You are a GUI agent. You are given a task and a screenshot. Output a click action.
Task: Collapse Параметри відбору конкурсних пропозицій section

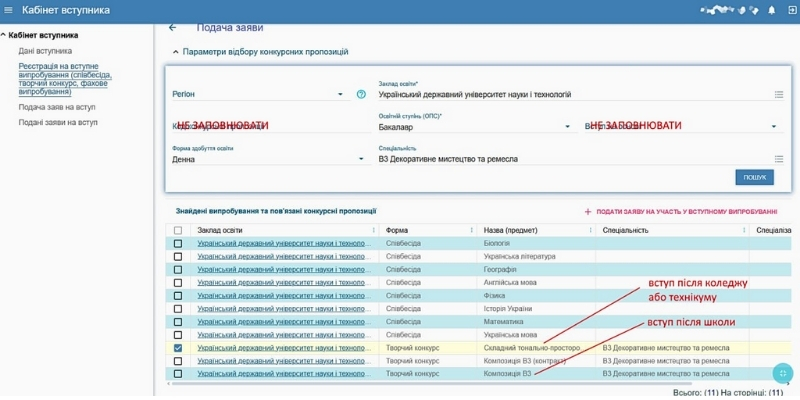click(176, 51)
